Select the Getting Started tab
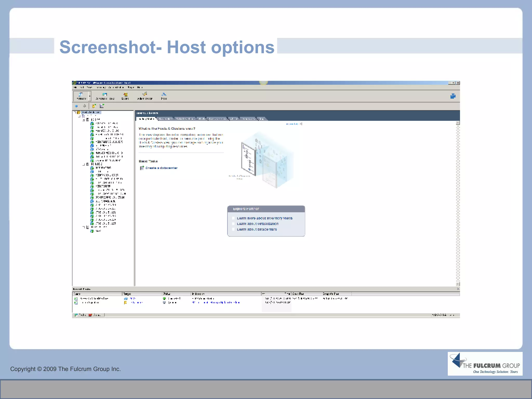This screenshot has width=532, height=399. coord(146,119)
